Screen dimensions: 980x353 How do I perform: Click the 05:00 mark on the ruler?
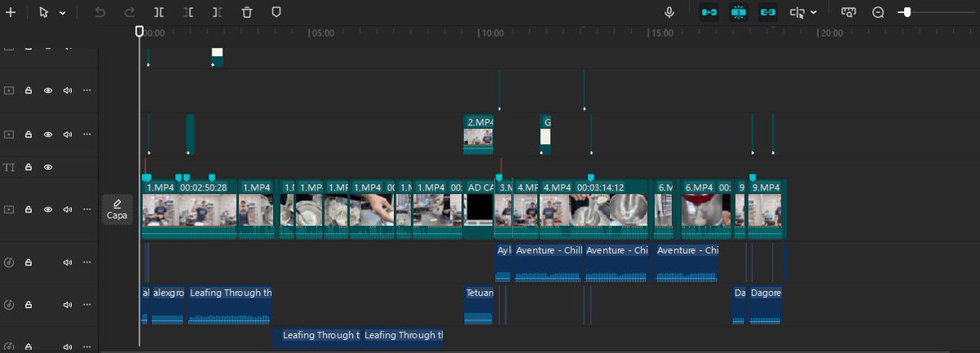[x=323, y=34]
